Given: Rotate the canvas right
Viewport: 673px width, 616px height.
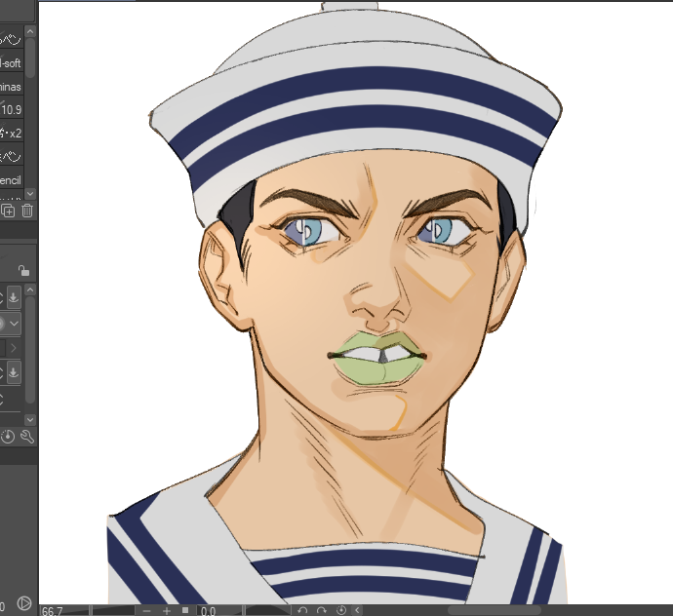Looking at the screenshot, I should [x=322, y=610].
